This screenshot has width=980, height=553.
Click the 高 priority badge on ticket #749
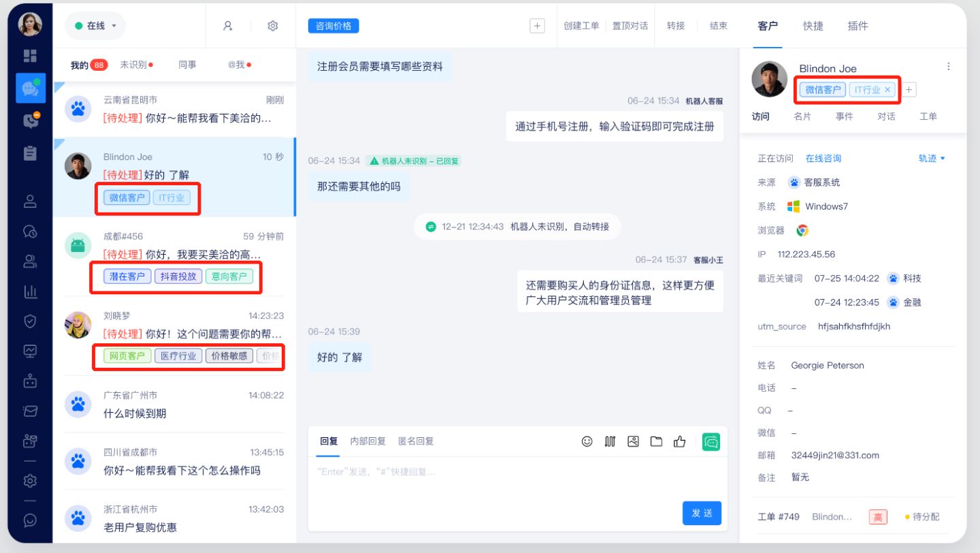pos(878,517)
